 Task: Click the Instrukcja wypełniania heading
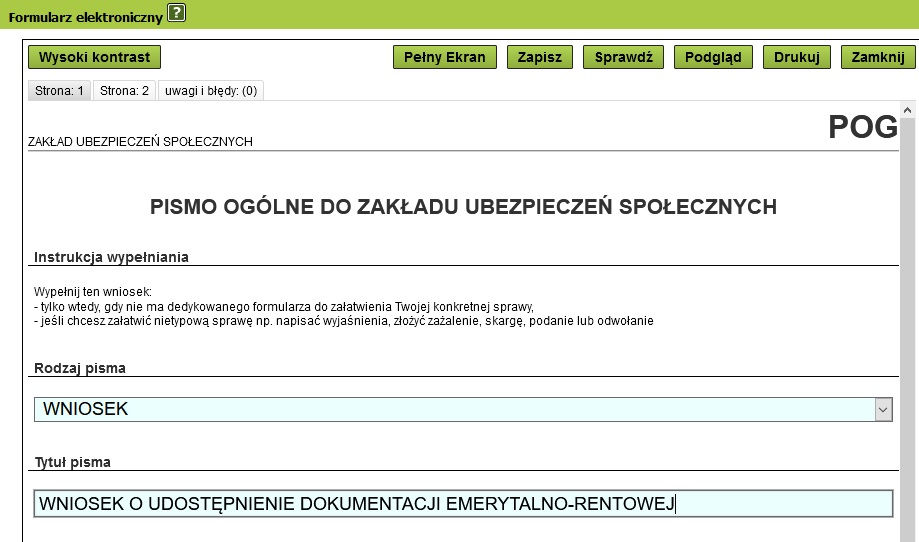point(111,257)
